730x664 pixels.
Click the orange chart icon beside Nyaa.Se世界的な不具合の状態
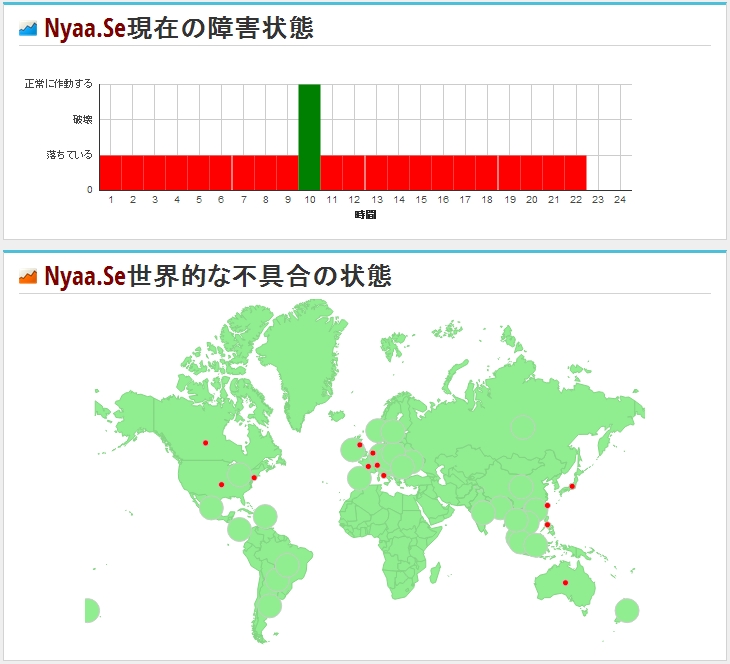click(27, 277)
